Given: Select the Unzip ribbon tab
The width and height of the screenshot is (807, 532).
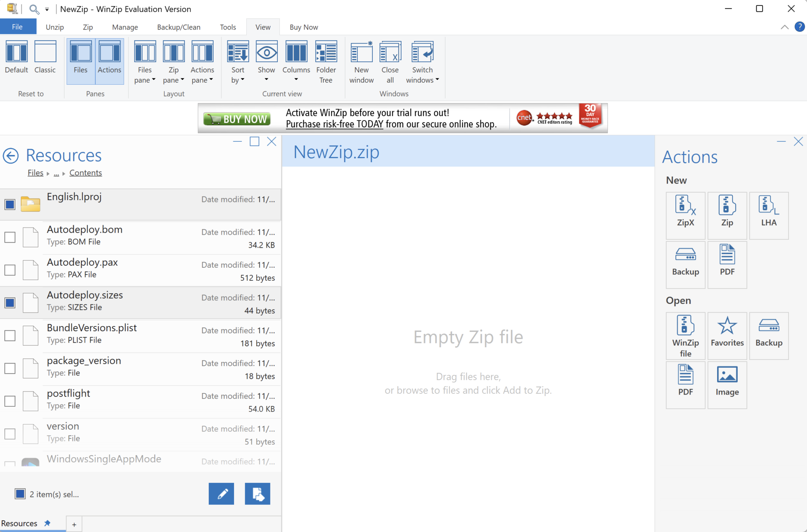Looking at the screenshot, I should pos(54,27).
